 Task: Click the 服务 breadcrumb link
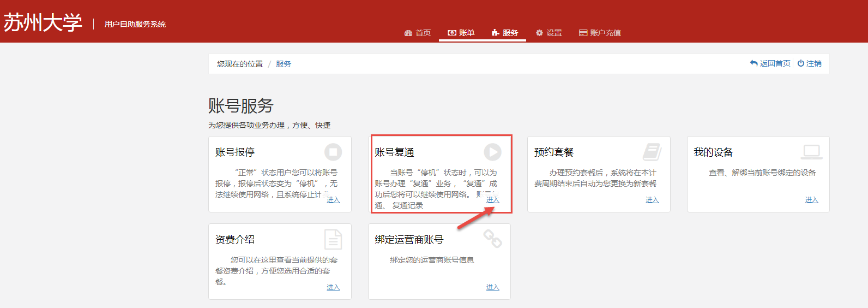[284, 64]
